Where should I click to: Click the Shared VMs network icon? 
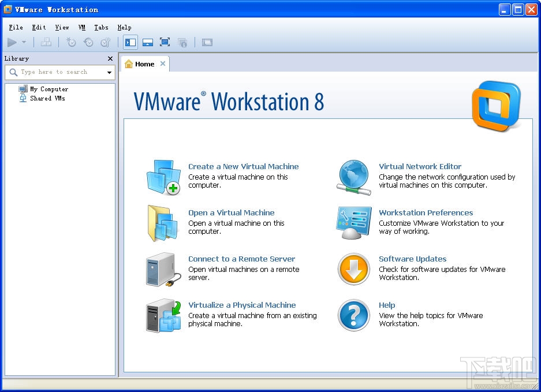(x=23, y=98)
